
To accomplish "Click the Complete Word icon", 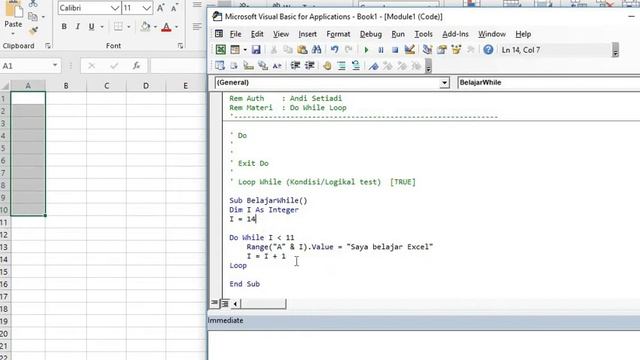I will 277,66.
